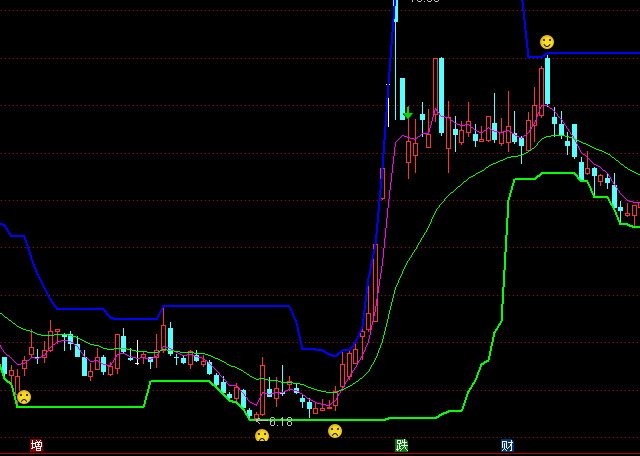Click the green 跌 event marker
The height and width of the screenshot is (456, 640).
coord(402,445)
